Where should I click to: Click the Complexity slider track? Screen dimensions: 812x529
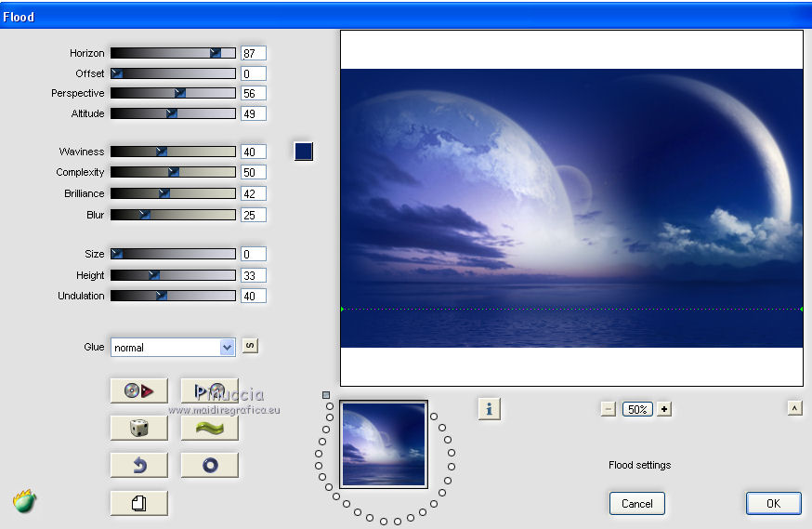[173, 172]
